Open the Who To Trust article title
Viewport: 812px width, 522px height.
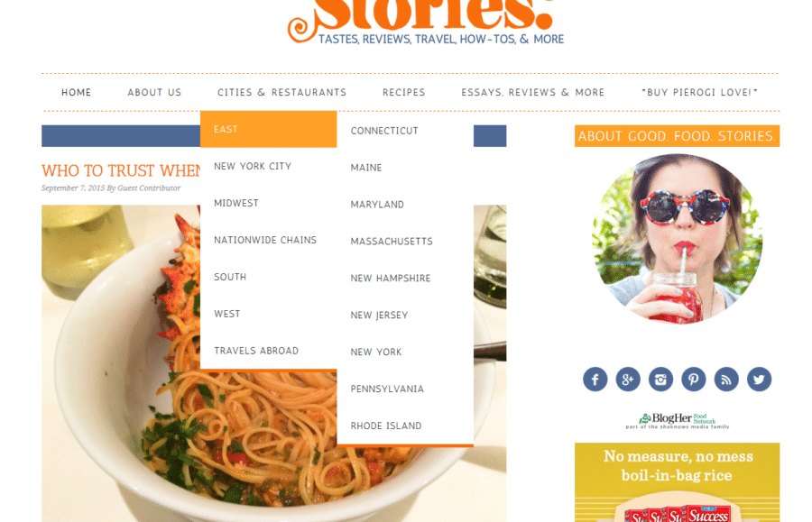pos(121,170)
